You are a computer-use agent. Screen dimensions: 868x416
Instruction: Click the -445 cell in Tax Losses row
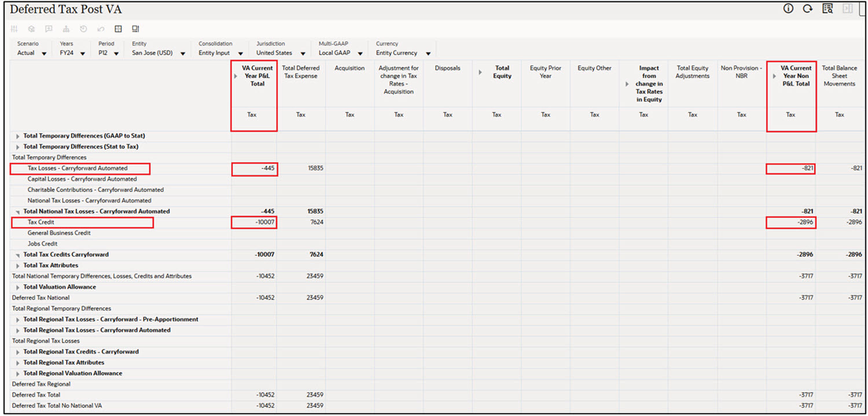tap(254, 168)
